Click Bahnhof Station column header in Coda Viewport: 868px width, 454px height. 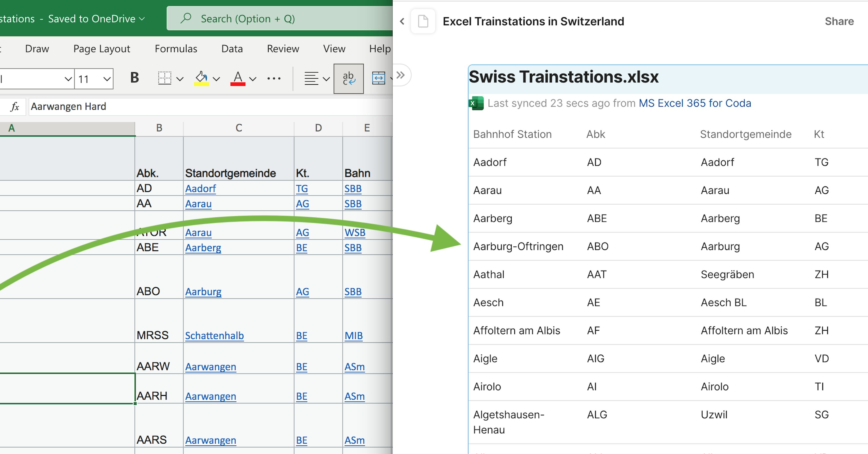(x=512, y=134)
